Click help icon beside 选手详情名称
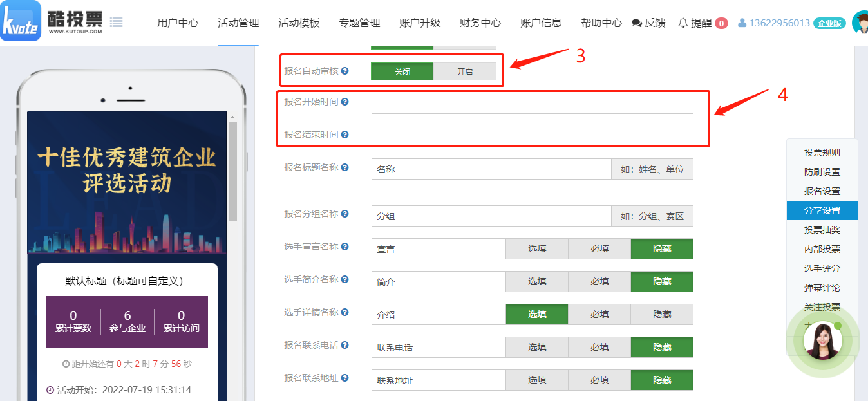The image size is (868, 401). click(345, 312)
